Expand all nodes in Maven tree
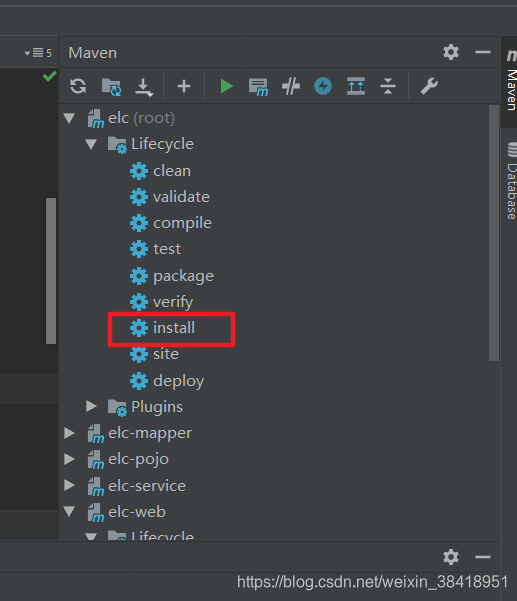This screenshot has height=601, width=517. [356, 85]
